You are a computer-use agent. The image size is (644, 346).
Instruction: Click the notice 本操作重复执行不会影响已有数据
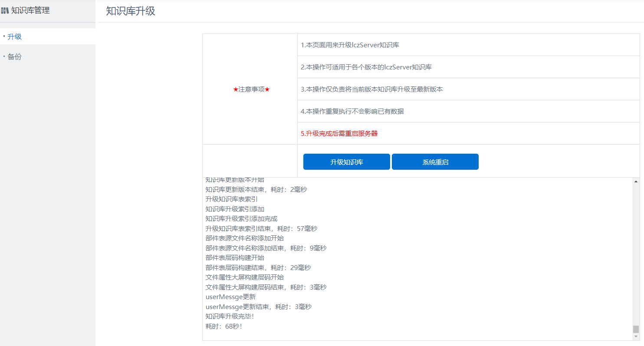[x=352, y=112]
